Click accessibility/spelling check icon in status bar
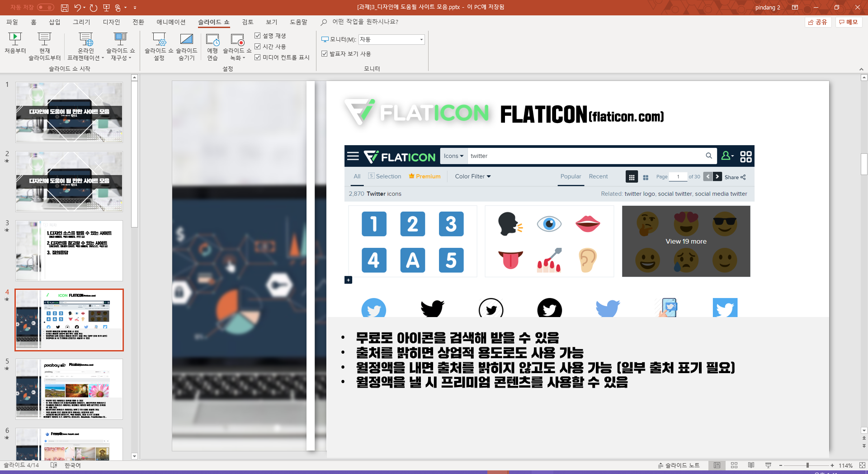 pyautogui.click(x=54, y=465)
